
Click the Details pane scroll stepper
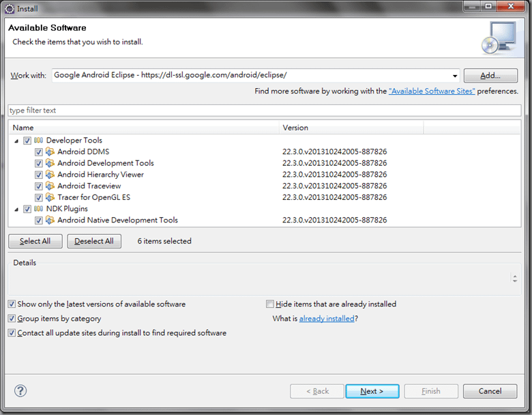pyautogui.click(x=515, y=278)
